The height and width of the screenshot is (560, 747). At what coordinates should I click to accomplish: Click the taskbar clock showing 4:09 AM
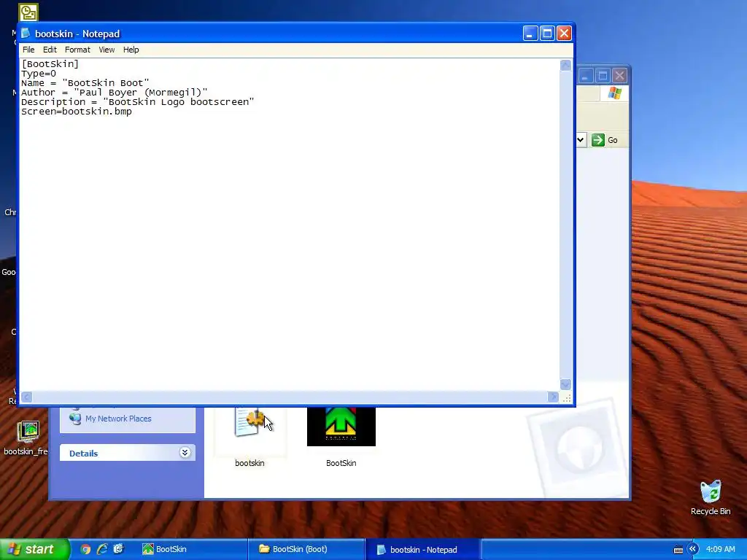pos(720,549)
